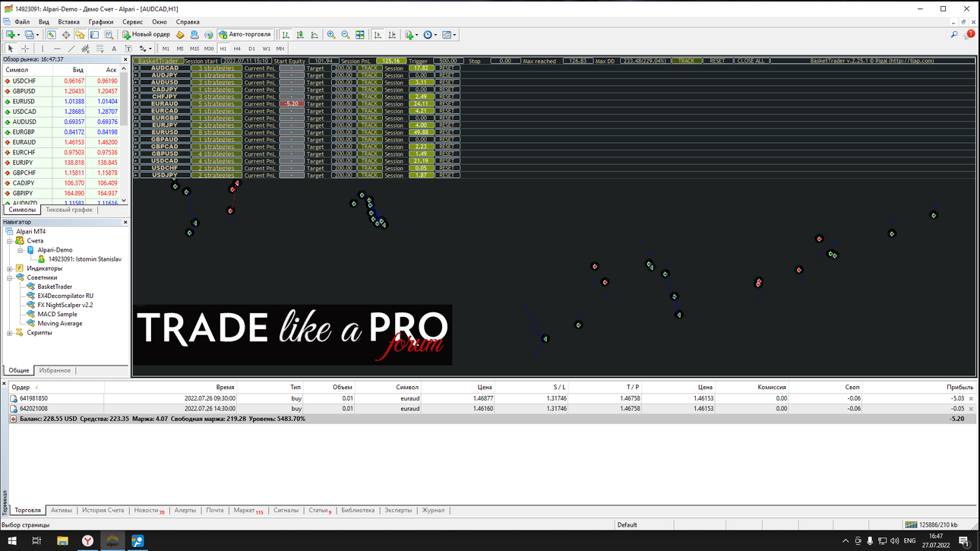
Task: Switch timeframe to H4
Action: point(237,49)
